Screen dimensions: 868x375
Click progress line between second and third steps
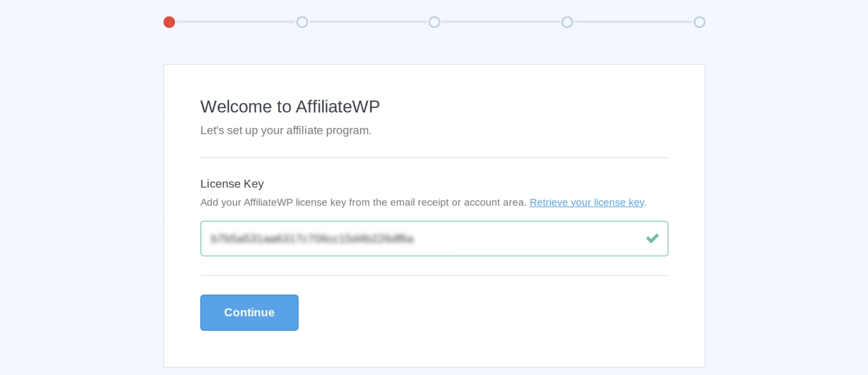[x=368, y=22]
